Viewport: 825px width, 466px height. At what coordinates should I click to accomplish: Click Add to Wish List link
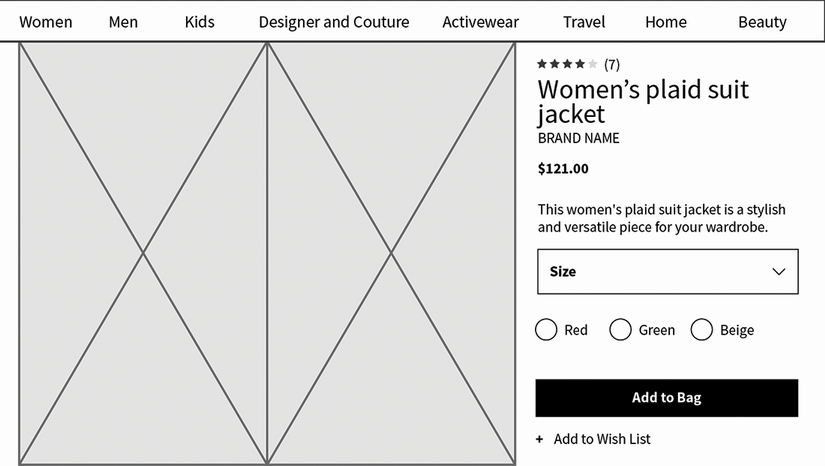[x=602, y=439]
